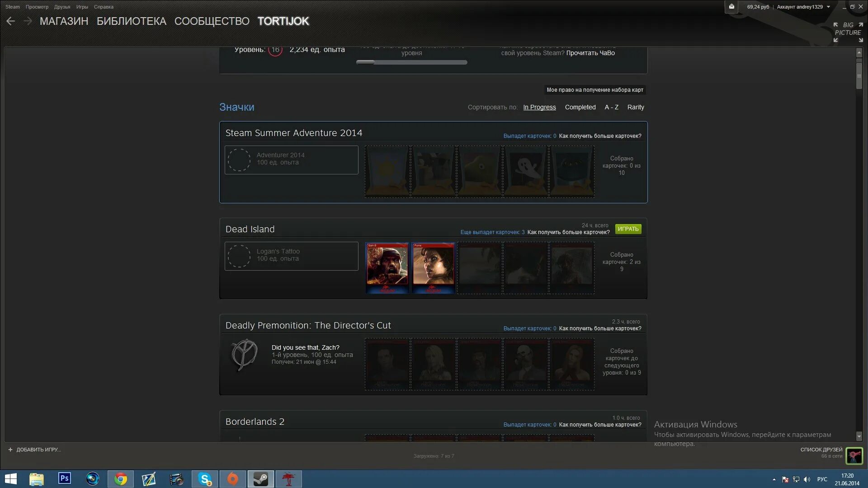
Task: Select sort by A-Z for badges
Action: point(610,107)
